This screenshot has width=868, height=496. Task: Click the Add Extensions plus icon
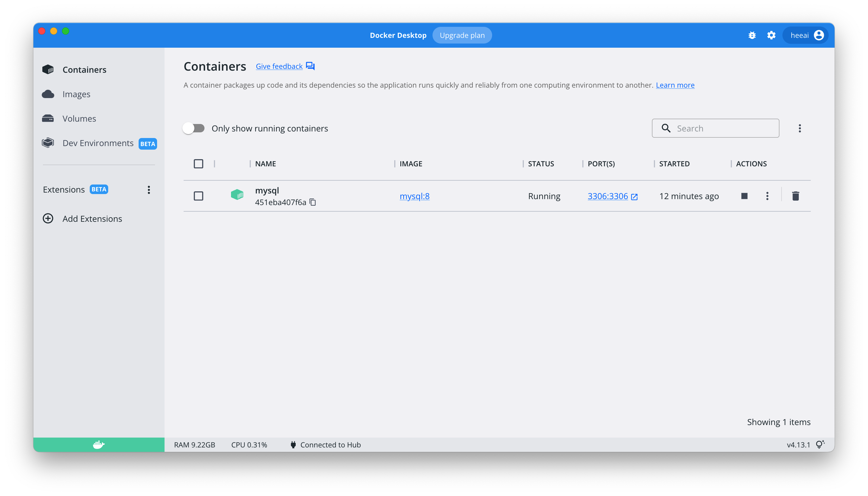point(48,219)
